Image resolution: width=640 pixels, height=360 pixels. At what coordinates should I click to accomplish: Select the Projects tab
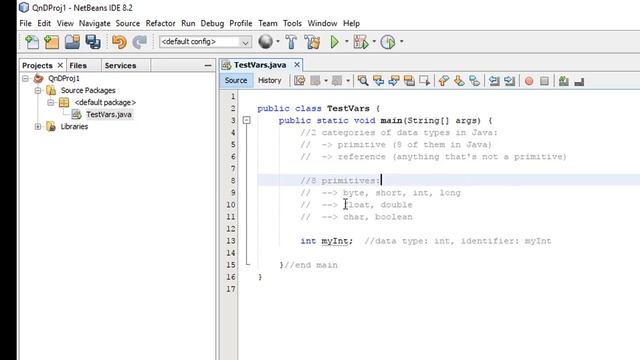click(x=37, y=65)
